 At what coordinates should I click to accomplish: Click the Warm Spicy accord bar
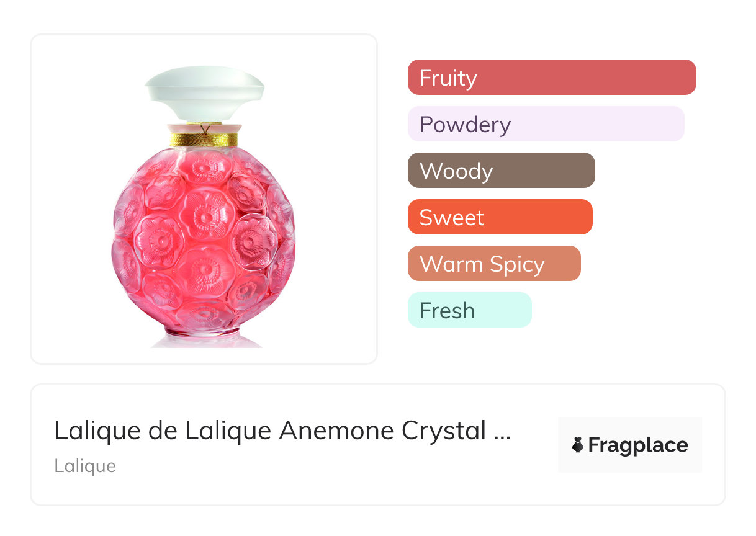[494, 264]
